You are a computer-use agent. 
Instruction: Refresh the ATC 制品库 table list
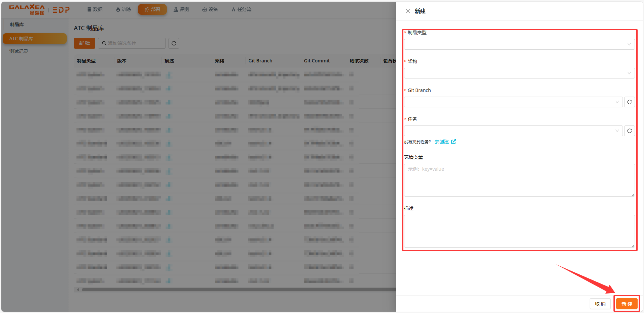174,43
